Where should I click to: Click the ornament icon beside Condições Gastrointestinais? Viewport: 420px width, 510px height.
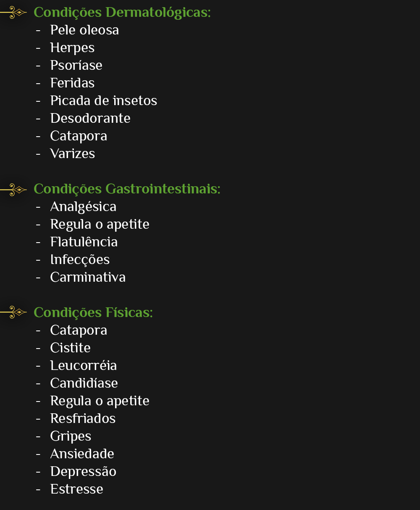click(x=13, y=190)
